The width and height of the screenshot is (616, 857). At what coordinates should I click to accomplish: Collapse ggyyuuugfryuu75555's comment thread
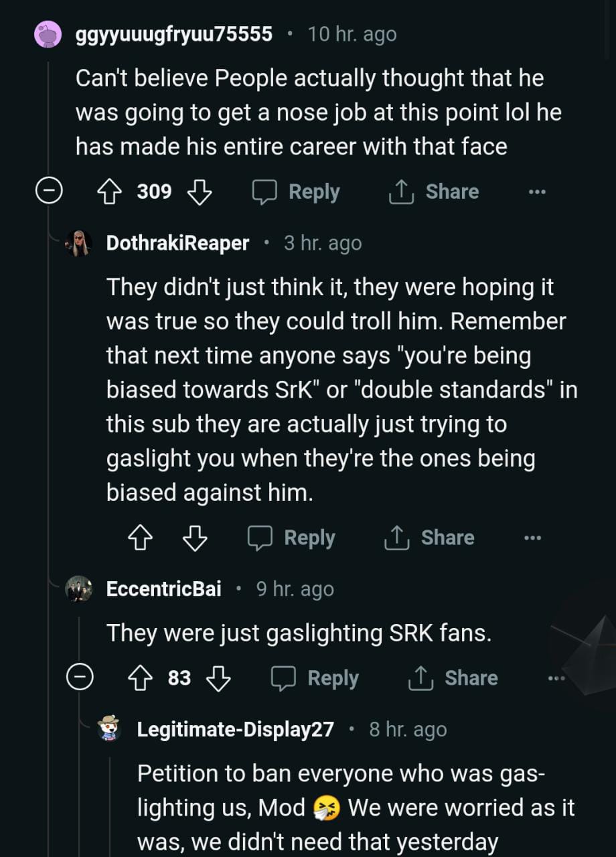point(48,192)
